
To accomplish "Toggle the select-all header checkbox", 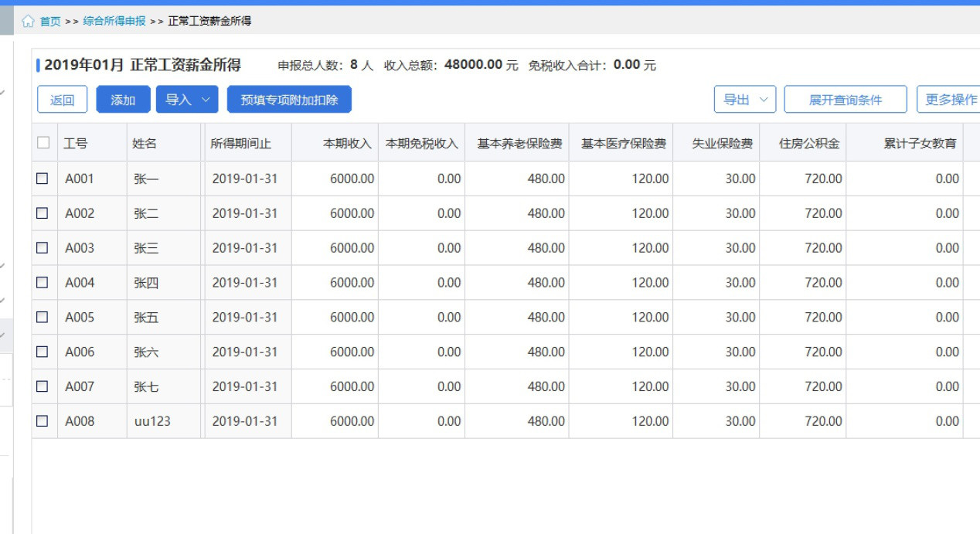I will (x=43, y=143).
